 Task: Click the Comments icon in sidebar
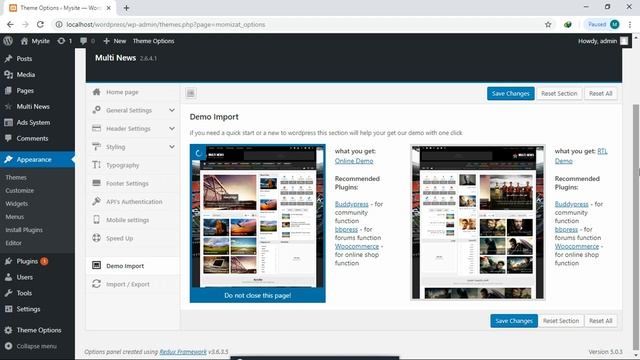pyautogui.click(x=8, y=138)
